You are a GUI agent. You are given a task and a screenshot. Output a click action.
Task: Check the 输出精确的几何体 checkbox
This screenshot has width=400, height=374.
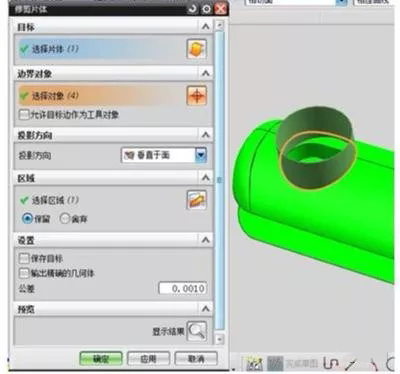(x=24, y=273)
